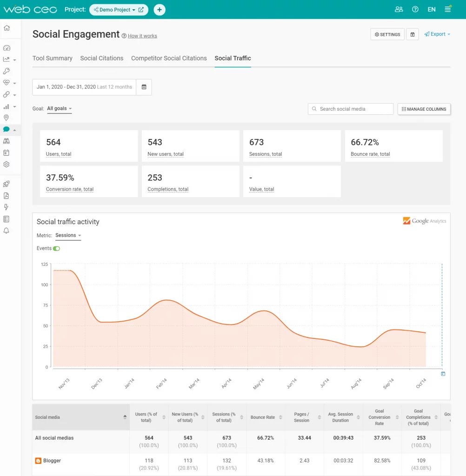The width and height of the screenshot is (466, 476).
Task: Click the date range field
Action: tap(84, 87)
